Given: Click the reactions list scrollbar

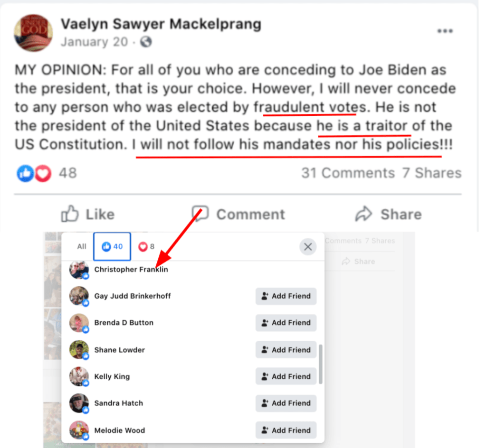Looking at the screenshot, I should 321,364.
